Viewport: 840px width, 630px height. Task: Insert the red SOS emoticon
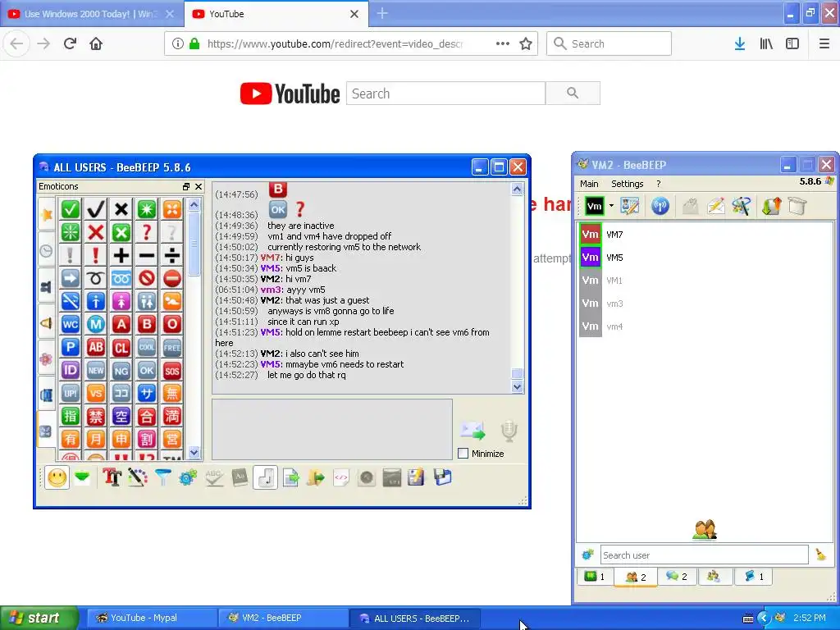pyautogui.click(x=172, y=370)
